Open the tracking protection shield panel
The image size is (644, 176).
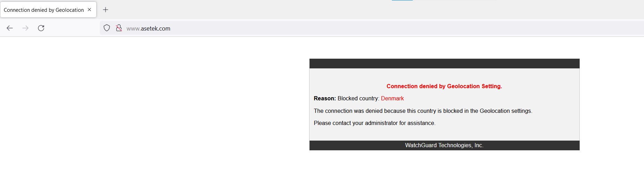tap(107, 28)
